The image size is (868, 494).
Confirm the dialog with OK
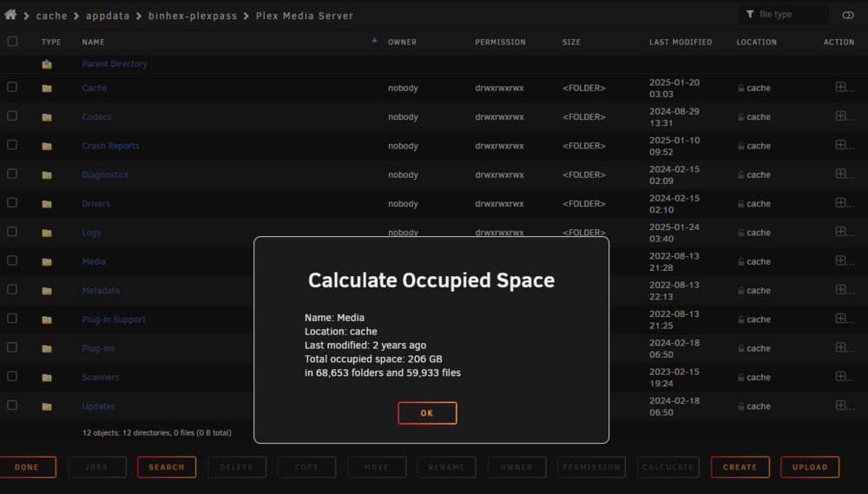point(427,413)
